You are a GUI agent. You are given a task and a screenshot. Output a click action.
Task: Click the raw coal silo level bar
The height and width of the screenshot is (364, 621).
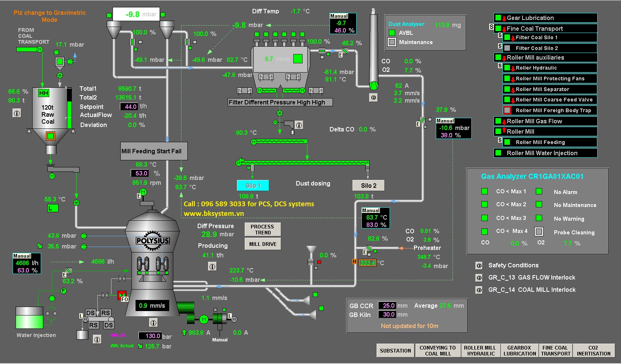[69, 108]
